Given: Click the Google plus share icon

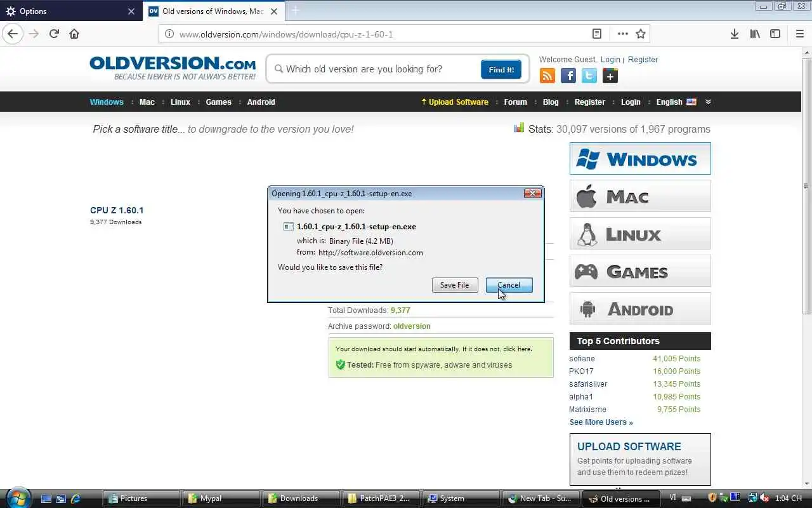Looking at the screenshot, I should click(x=610, y=76).
